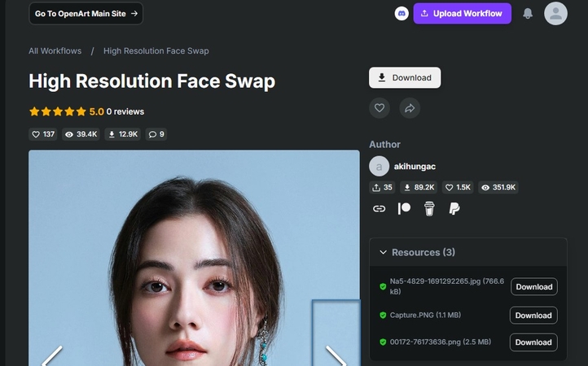The width and height of the screenshot is (588, 366).
Task: Click the 00172-76173636.png (2.5 MB) file name
Action: pos(441,342)
